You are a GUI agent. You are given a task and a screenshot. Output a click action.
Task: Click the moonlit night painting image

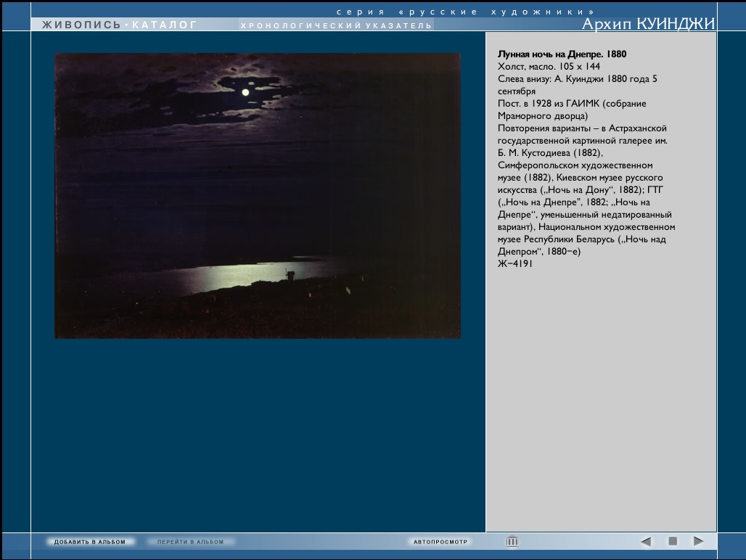click(258, 196)
